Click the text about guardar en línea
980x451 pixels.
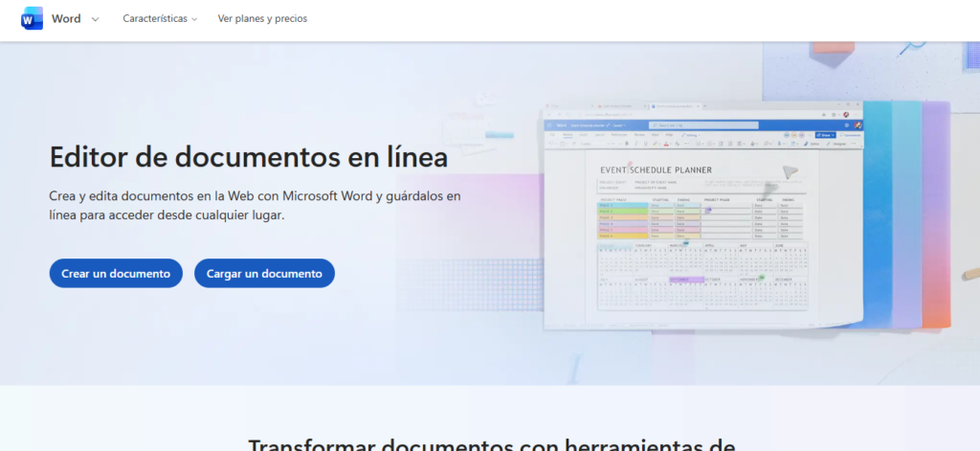pyautogui.click(x=255, y=205)
